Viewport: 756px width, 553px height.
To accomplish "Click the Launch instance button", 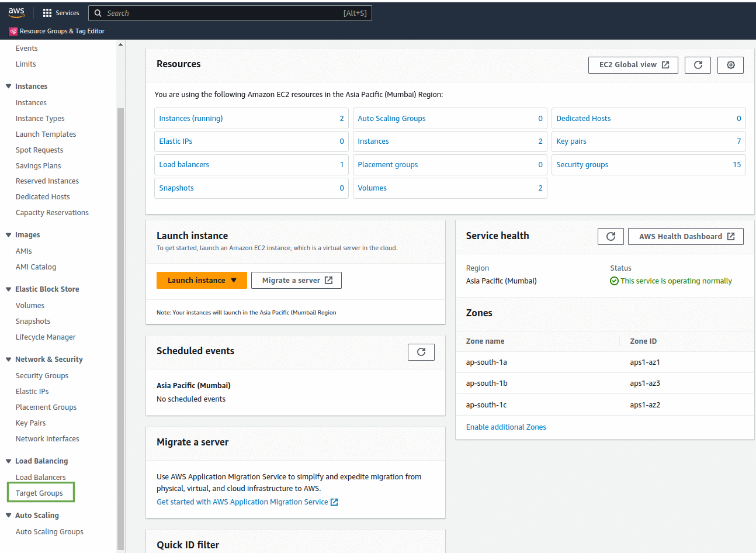I will point(202,280).
